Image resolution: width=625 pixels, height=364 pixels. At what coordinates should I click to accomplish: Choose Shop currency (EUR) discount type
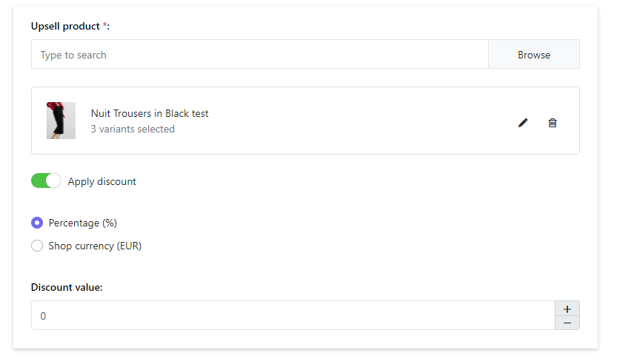37,246
